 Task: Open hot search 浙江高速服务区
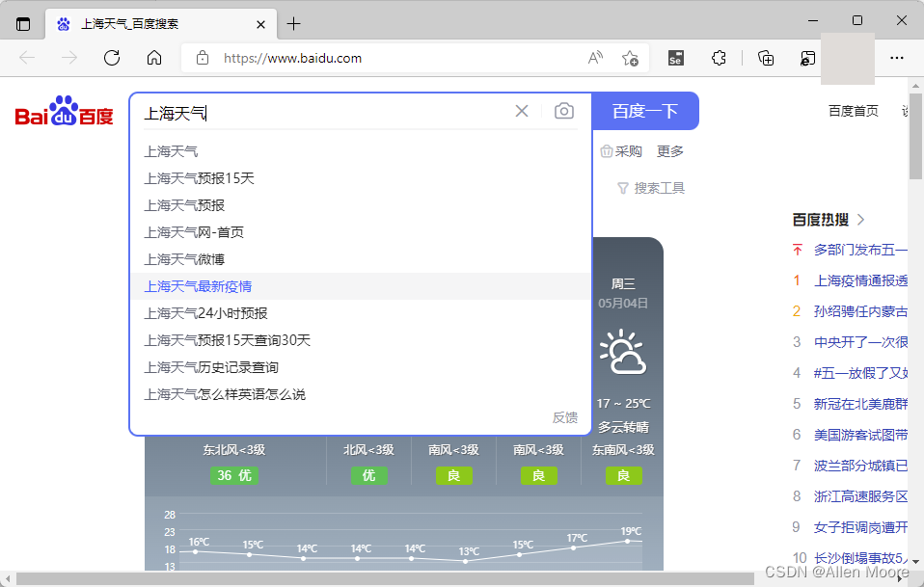coord(860,496)
